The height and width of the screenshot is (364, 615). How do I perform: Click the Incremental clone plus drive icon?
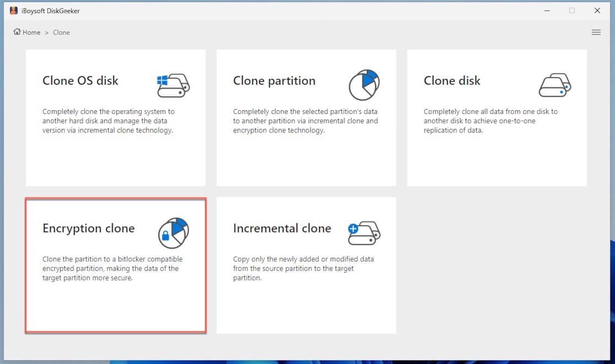364,233
